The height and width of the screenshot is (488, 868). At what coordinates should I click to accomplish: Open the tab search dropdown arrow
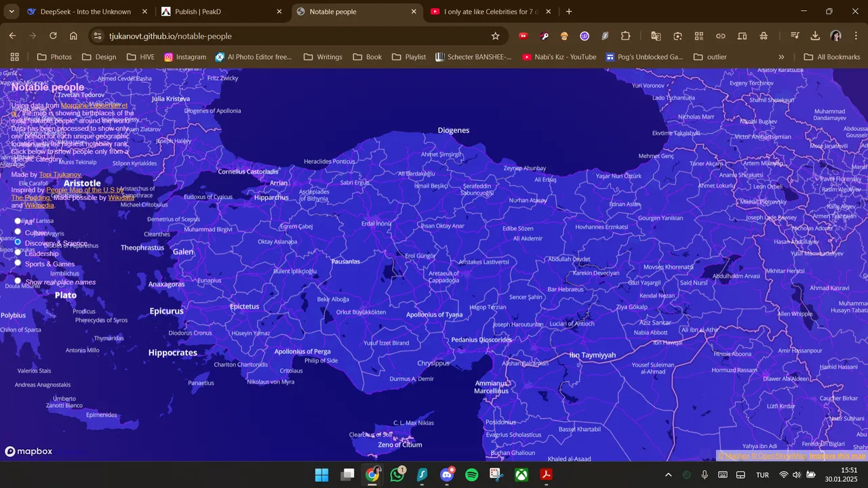coord(10,12)
